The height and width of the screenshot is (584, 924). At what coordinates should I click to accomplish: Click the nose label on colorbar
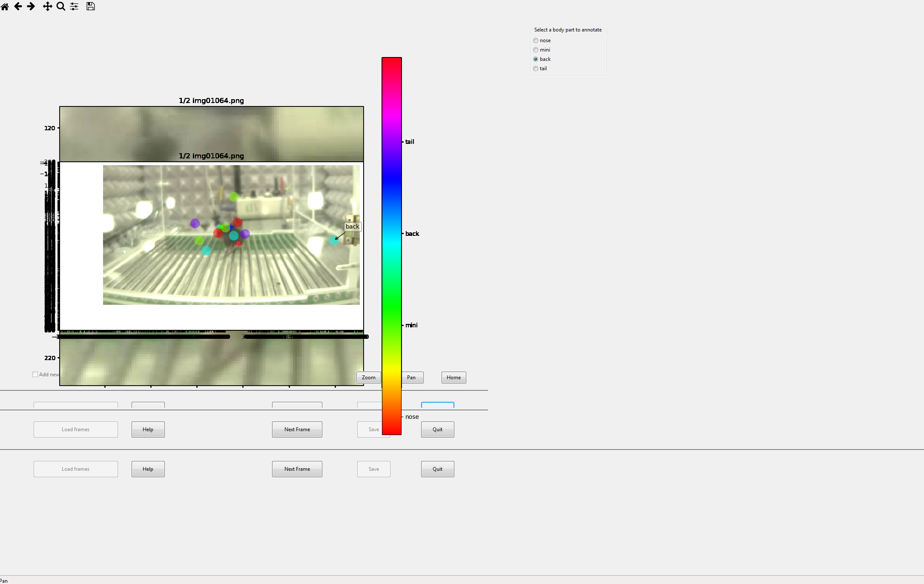point(412,417)
